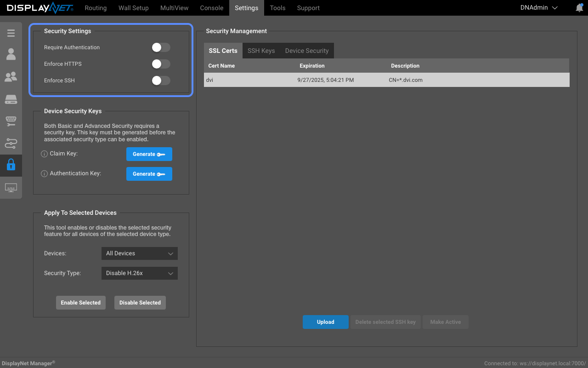
Task: Open the Console menu
Action: [212, 8]
